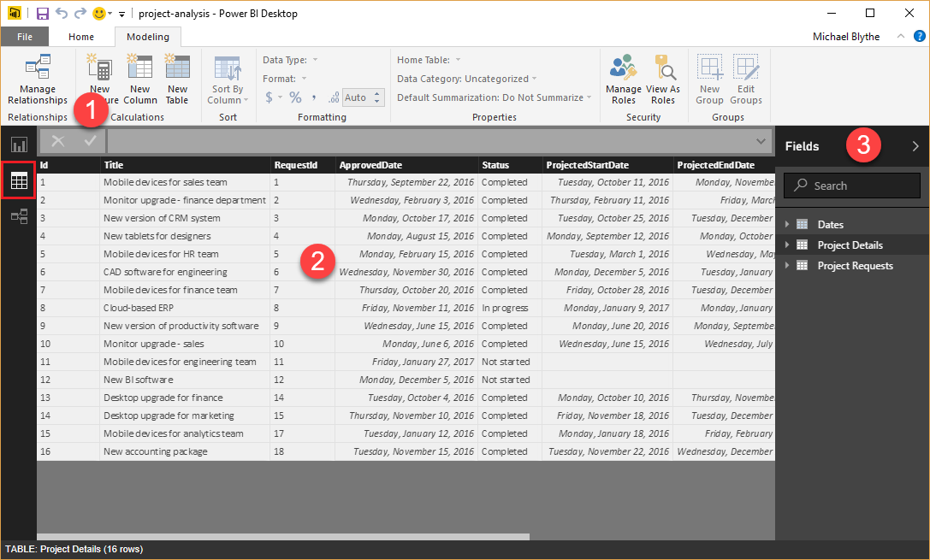Switch to Data view table icon
The height and width of the screenshot is (560, 930).
[x=19, y=180]
